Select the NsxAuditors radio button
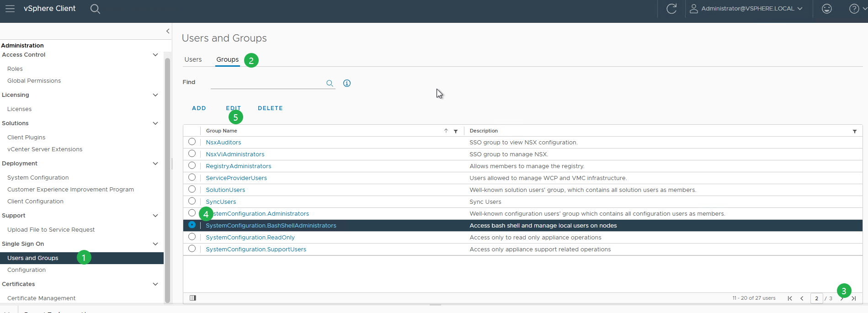This screenshot has height=313, width=868. click(x=192, y=142)
